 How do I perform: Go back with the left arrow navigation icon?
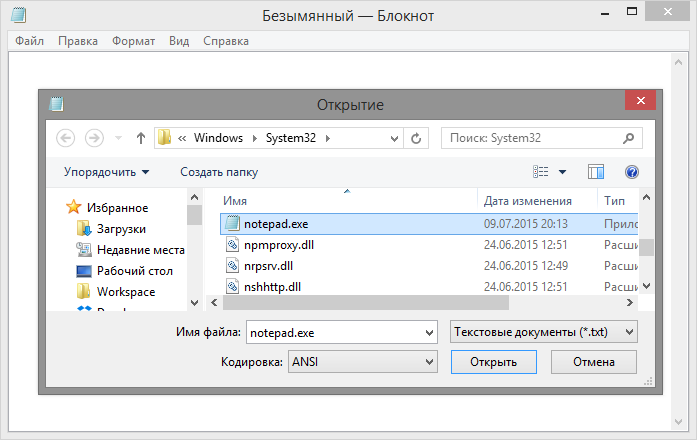[x=65, y=138]
